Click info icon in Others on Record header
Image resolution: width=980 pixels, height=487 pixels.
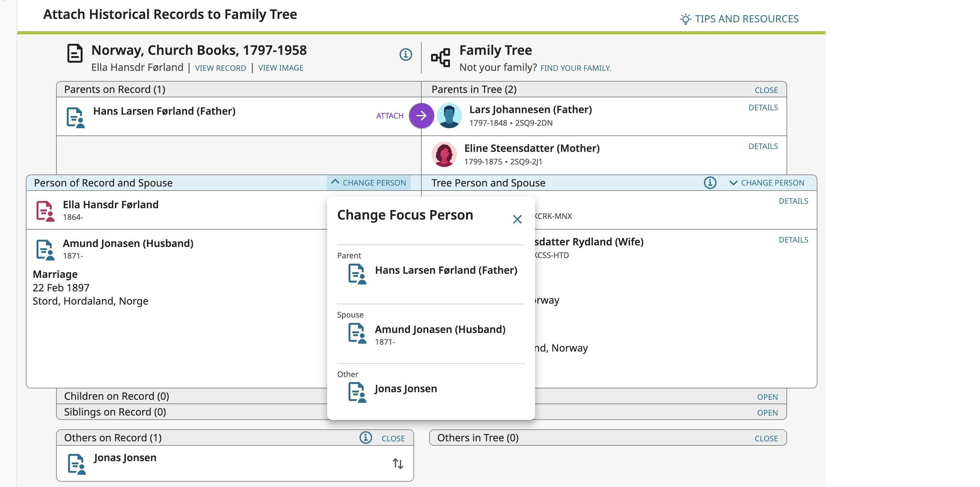pos(365,438)
